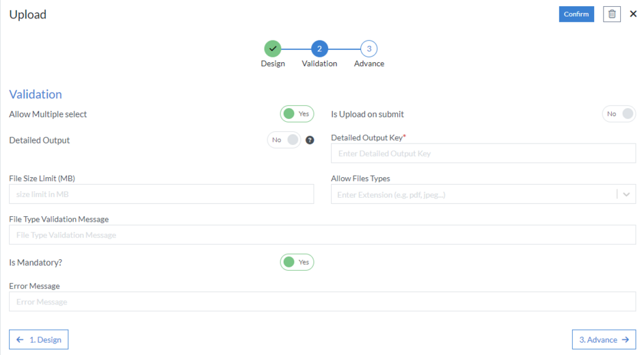
Task: Click the step 3 Advance circle
Action: (369, 49)
